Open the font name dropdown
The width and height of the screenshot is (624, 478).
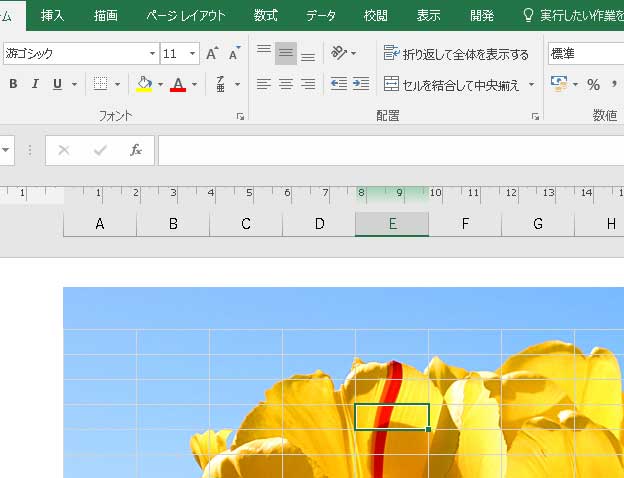tap(152, 54)
